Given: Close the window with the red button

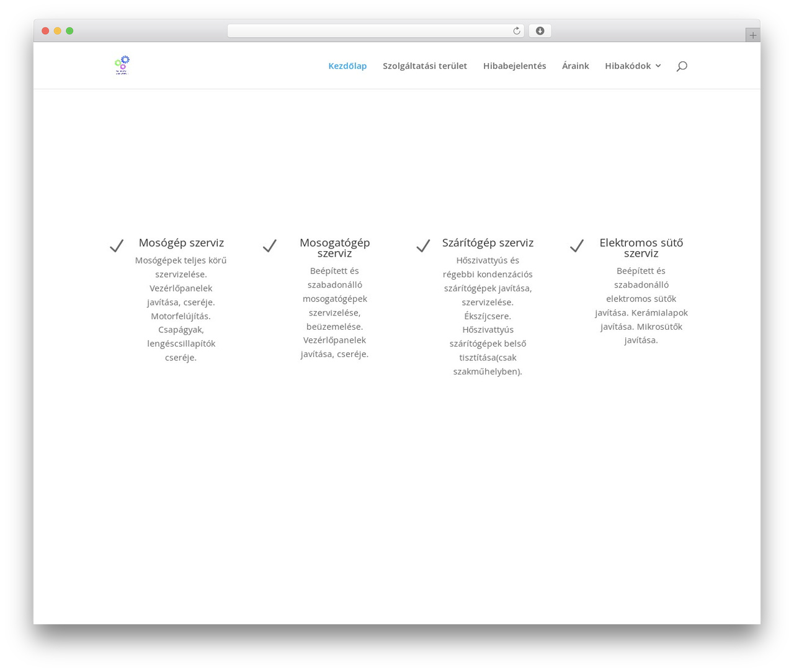Looking at the screenshot, I should [x=45, y=31].
